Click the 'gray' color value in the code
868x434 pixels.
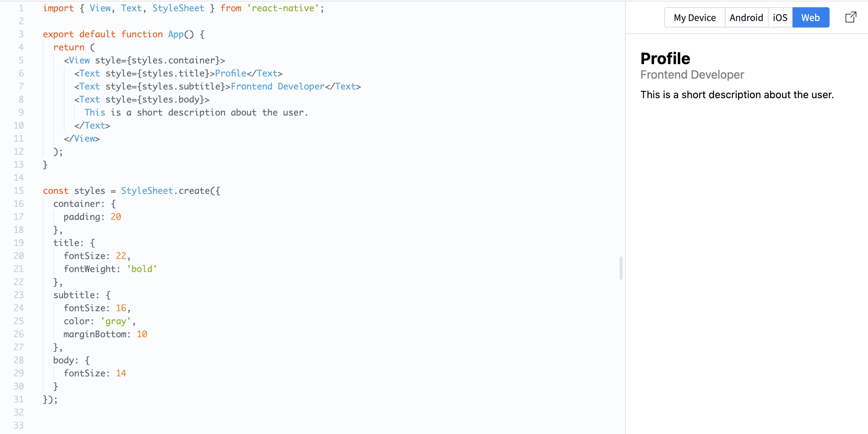point(116,321)
